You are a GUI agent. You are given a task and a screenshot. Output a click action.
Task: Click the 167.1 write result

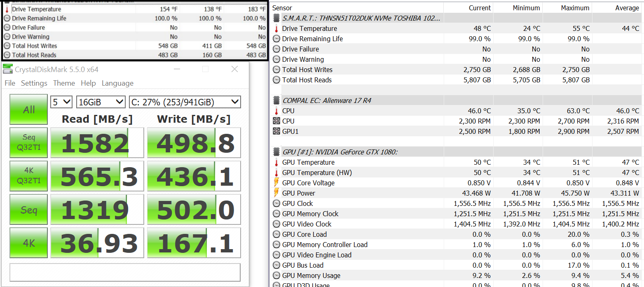[x=194, y=243]
